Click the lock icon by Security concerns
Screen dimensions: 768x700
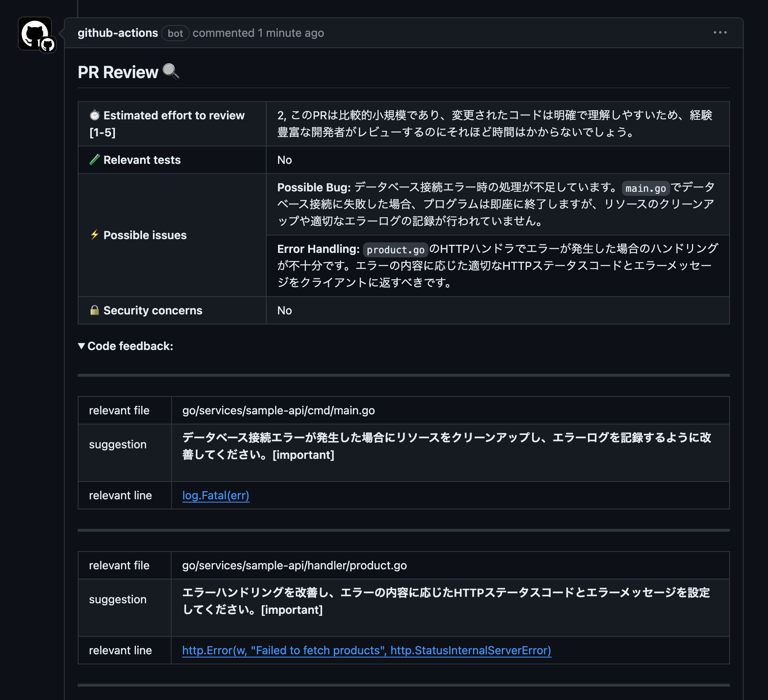tap(95, 310)
